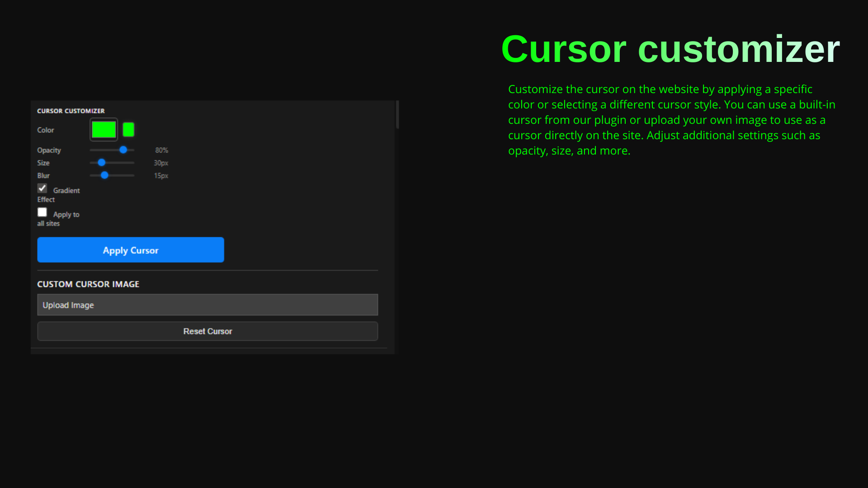Click the 80% opacity value
Screen dimensions: 868x488
(x=161, y=150)
